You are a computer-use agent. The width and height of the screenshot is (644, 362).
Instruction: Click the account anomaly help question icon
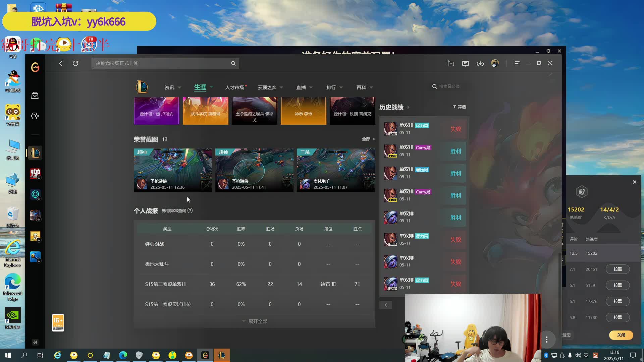(190, 210)
